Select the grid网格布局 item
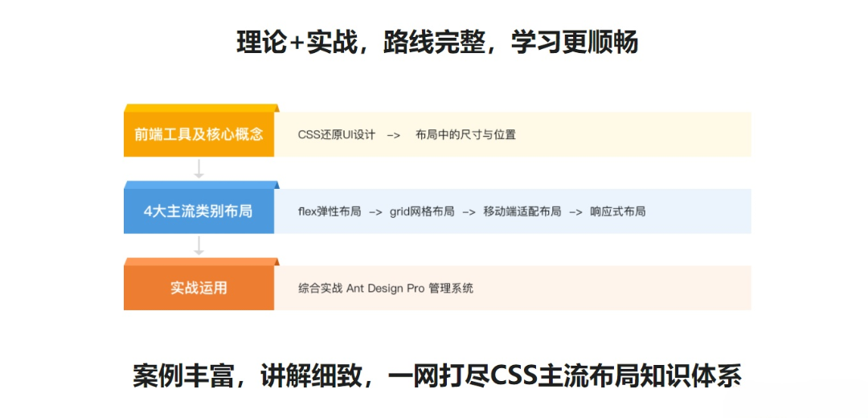 [x=422, y=212]
